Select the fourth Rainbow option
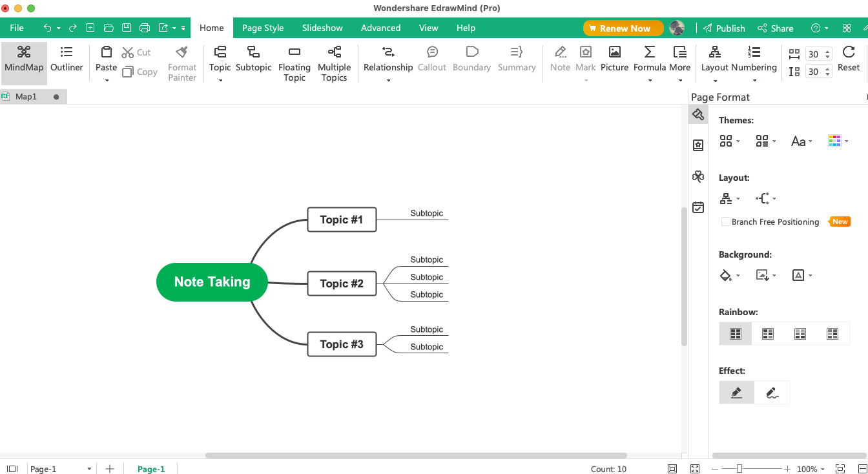 coord(832,334)
